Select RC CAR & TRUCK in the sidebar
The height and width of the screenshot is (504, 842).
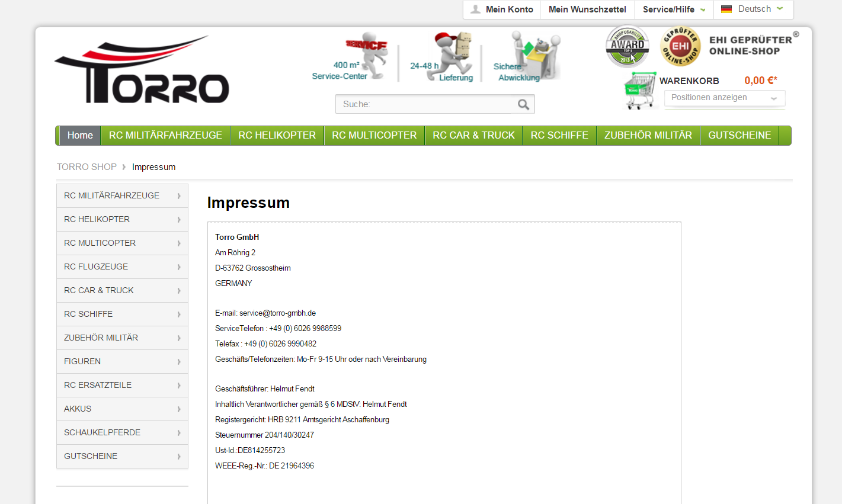click(x=122, y=290)
